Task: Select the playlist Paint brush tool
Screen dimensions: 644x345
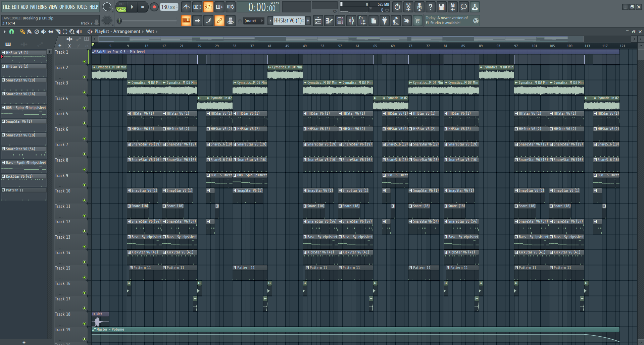Action: pos(30,32)
